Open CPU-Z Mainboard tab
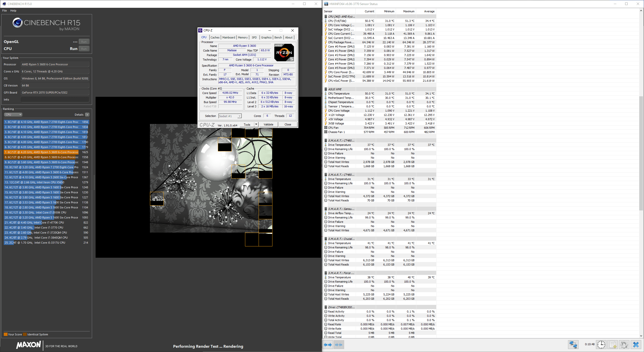The width and height of the screenshot is (644, 352). coord(228,37)
